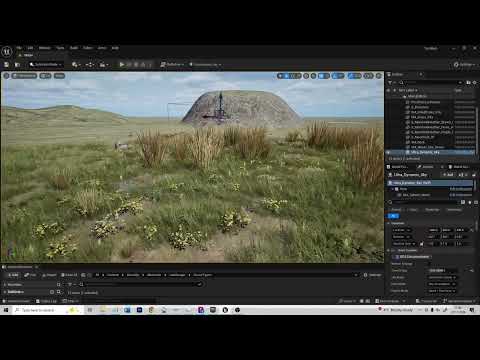Image resolution: width=480 pixels, height=360 pixels.
Task: Select the All filter tab in Details
Action: [393, 216]
